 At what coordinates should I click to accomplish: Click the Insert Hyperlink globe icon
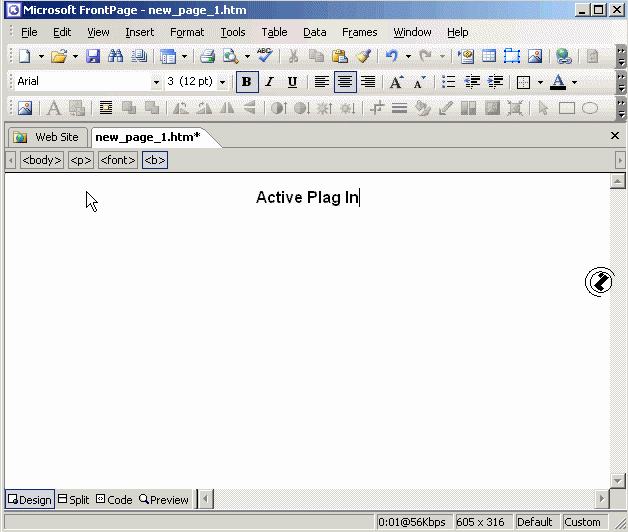pos(564,57)
